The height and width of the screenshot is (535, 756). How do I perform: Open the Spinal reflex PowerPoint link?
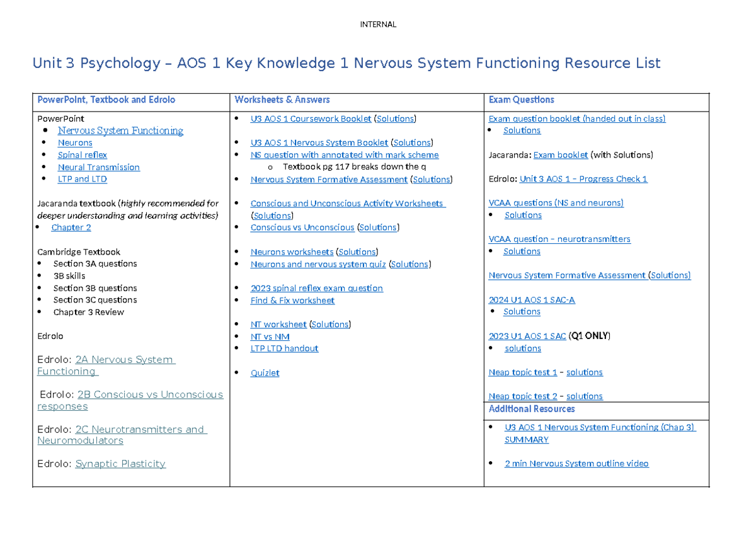point(82,154)
